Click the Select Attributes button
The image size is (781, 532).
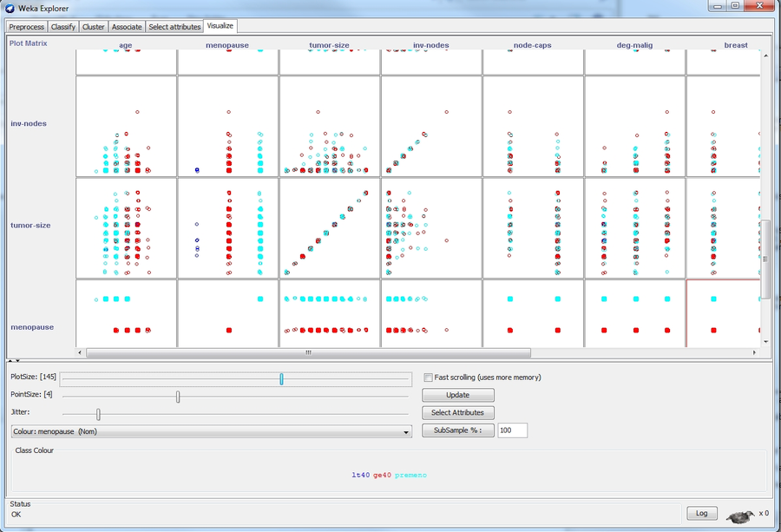(457, 412)
